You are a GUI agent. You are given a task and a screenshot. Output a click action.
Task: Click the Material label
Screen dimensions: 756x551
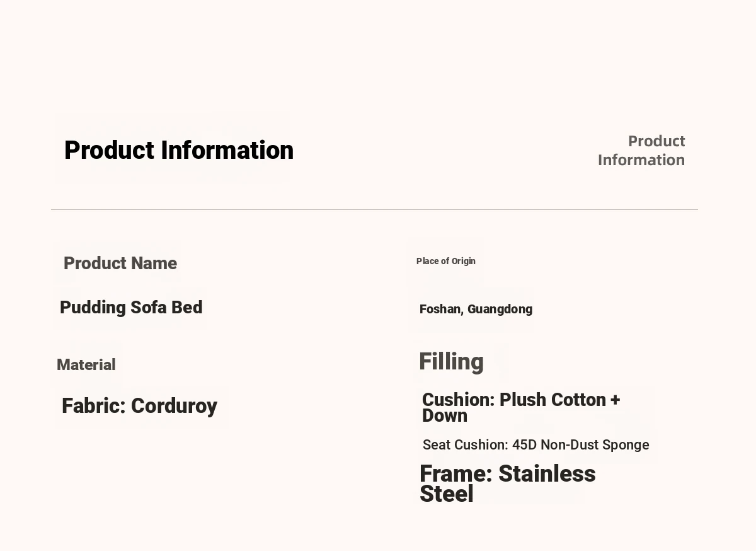click(x=86, y=365)
